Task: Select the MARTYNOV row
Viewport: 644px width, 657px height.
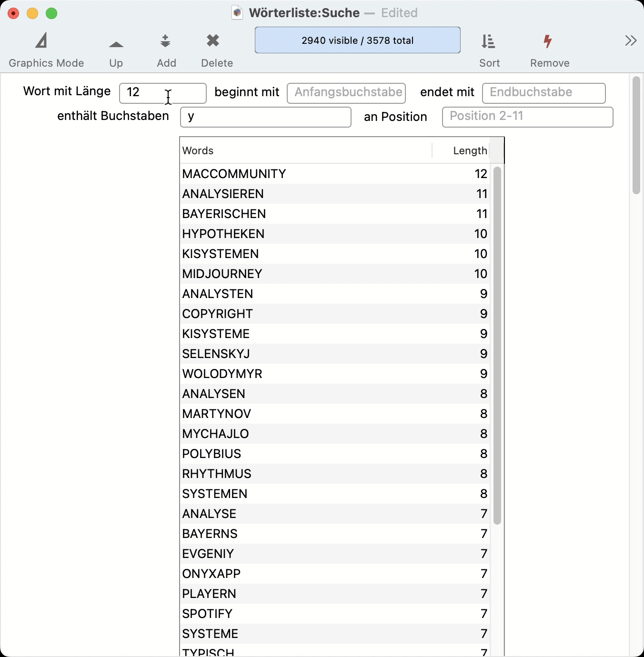Action: 335,414
